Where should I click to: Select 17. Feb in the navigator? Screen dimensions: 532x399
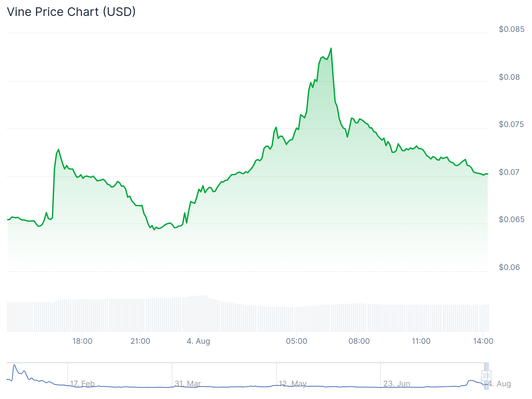tap(82, 384)
